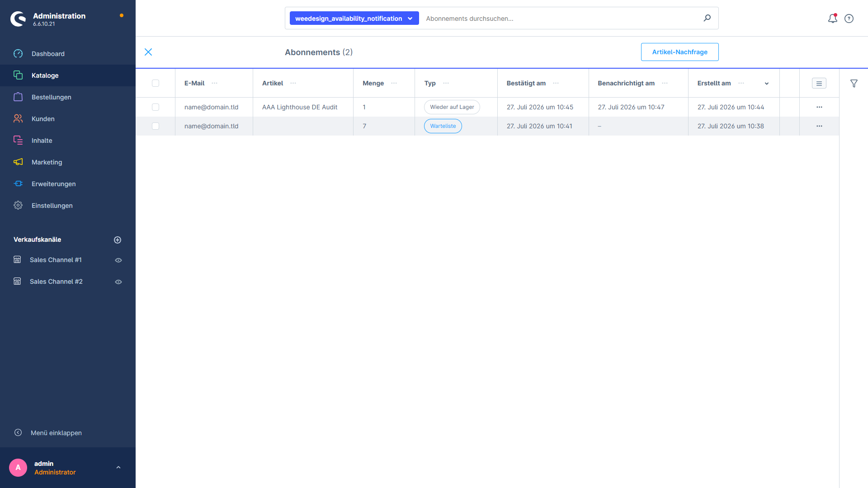Click the Wieder auf Lager type badge
The image size is (868, 488).
tap(452, 107)
